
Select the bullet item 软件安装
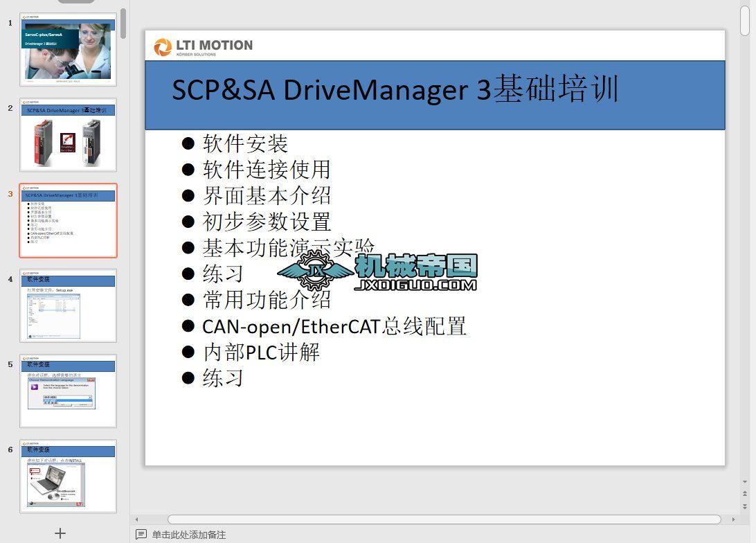click(x=245, y=143)
